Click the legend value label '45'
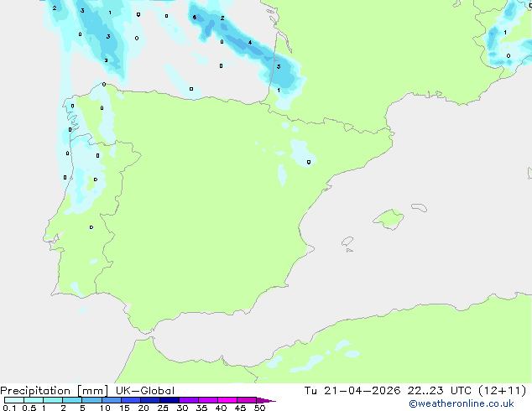 coord(240,408)
